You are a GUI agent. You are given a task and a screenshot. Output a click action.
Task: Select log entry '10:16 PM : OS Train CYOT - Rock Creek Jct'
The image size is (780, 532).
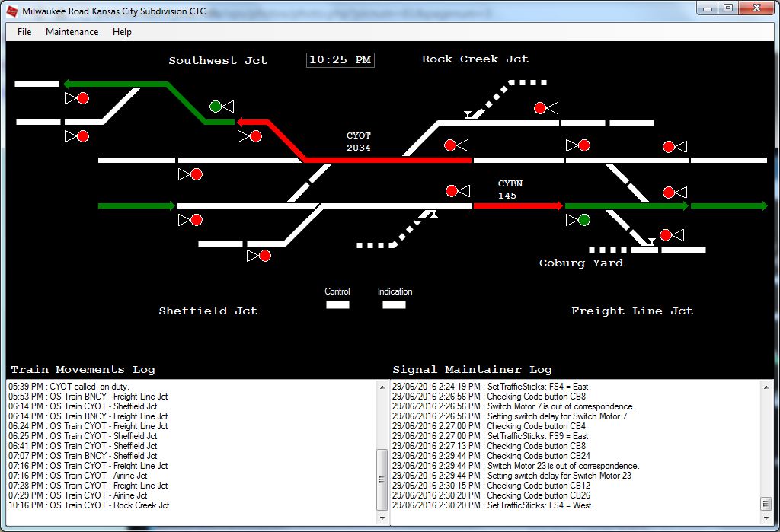coord(89,505)
